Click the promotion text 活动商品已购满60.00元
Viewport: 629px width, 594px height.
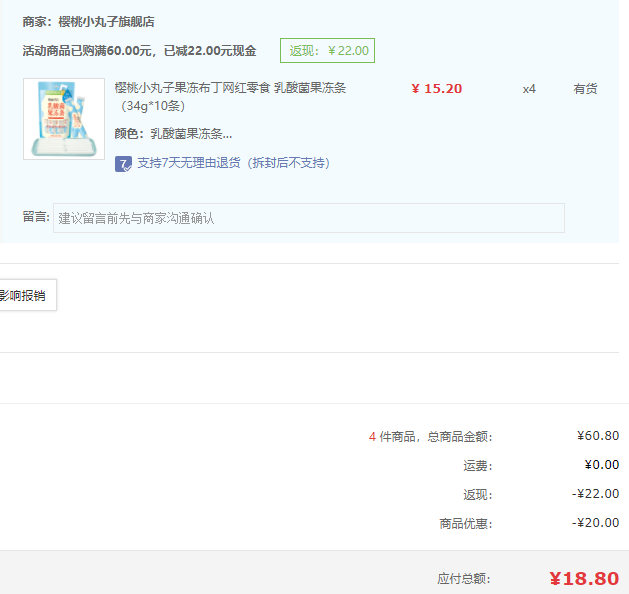tap(87, 51)
